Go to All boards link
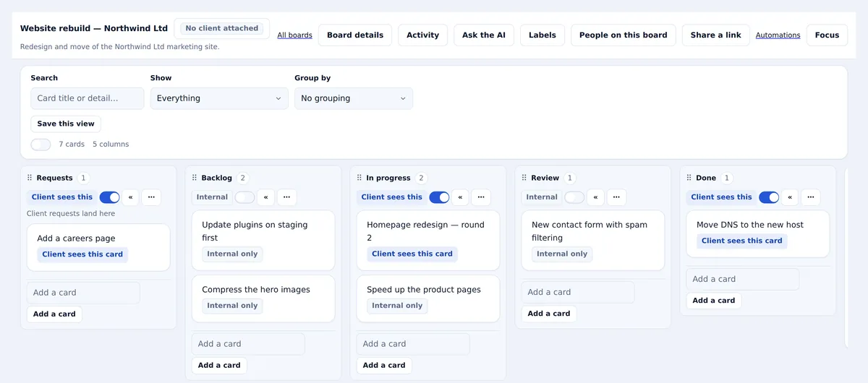Viewport: 868px width, 383px height. click(295, 35)
